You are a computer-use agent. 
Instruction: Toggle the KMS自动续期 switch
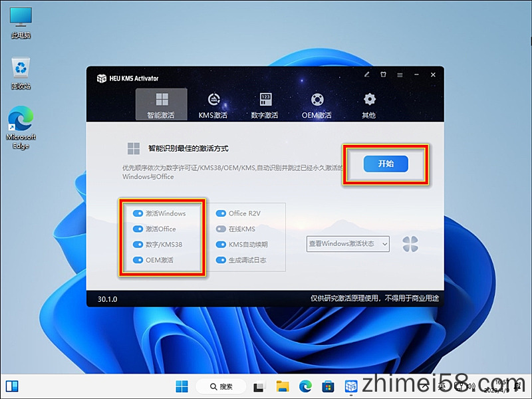[x=221, y=245]
